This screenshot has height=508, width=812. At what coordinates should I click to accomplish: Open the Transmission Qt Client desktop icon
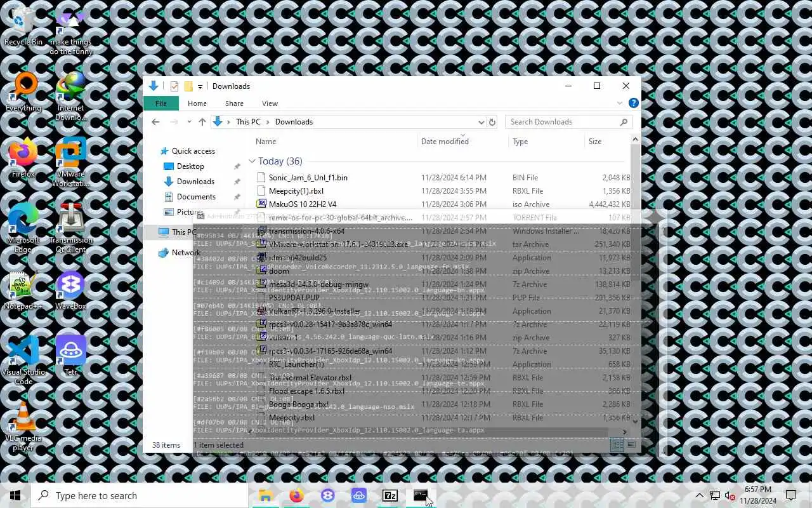(x=70, y=229)
